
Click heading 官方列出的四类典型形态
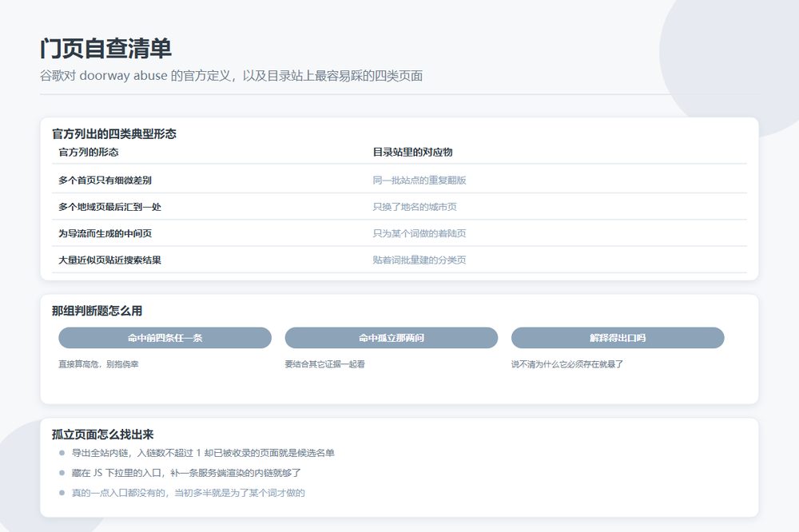click(114, 134)
